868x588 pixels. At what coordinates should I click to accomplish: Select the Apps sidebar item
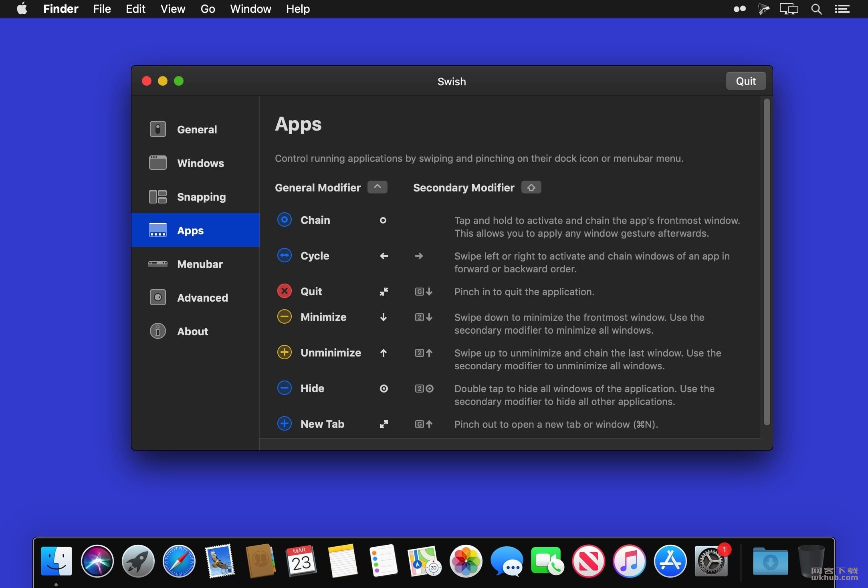click(196, 230)
